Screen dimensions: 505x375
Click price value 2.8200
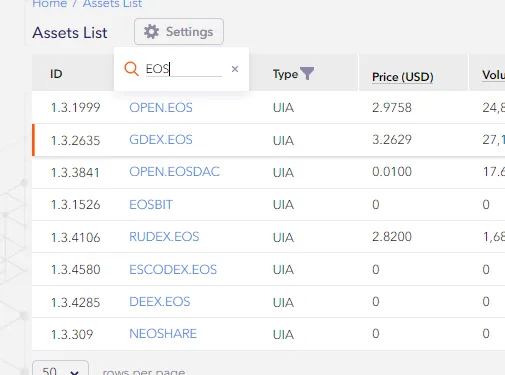point(392,237)
